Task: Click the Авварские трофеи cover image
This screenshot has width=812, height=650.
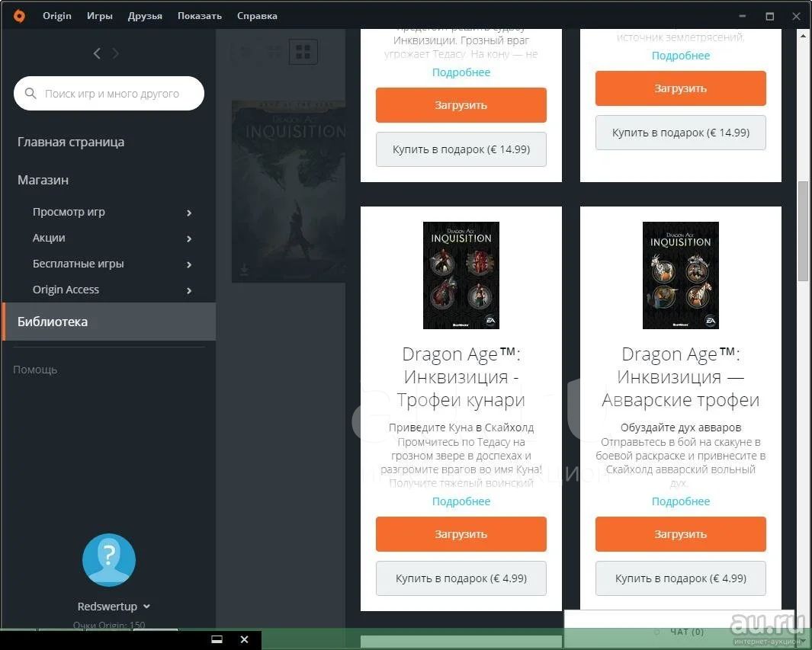Action: coord(680,275)
